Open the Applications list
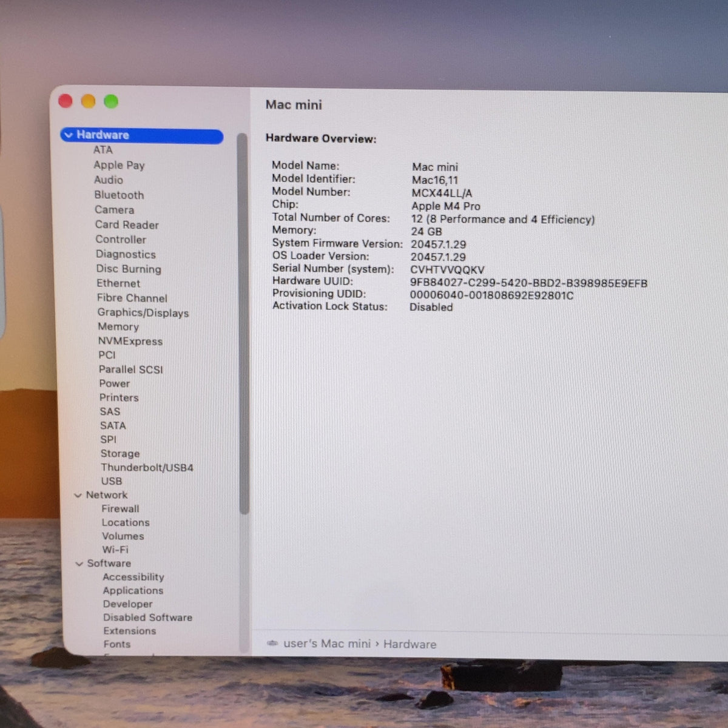This screenshot has height=728, width=728. (133, 591)
